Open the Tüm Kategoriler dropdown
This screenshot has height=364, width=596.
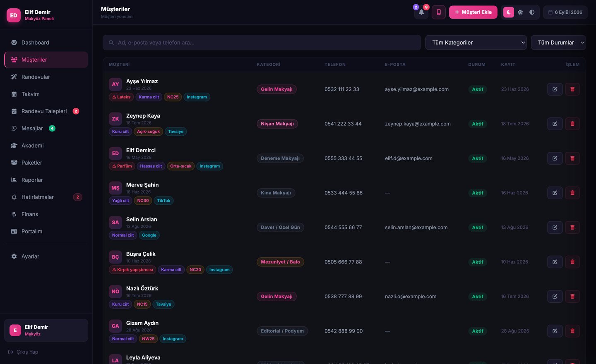(476, 43)
